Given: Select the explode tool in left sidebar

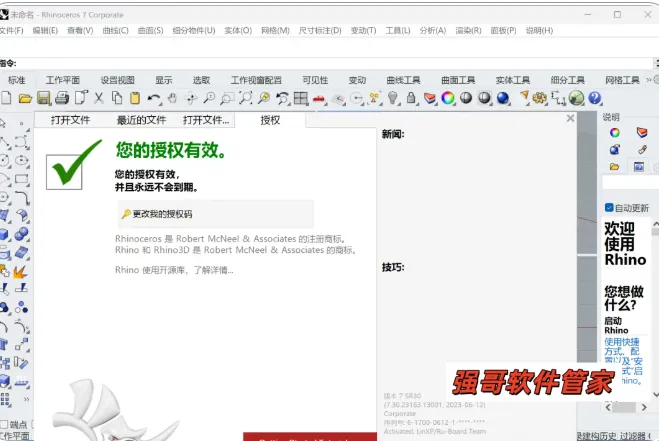Looking at the screenshot, I should [x=20, y=272].
